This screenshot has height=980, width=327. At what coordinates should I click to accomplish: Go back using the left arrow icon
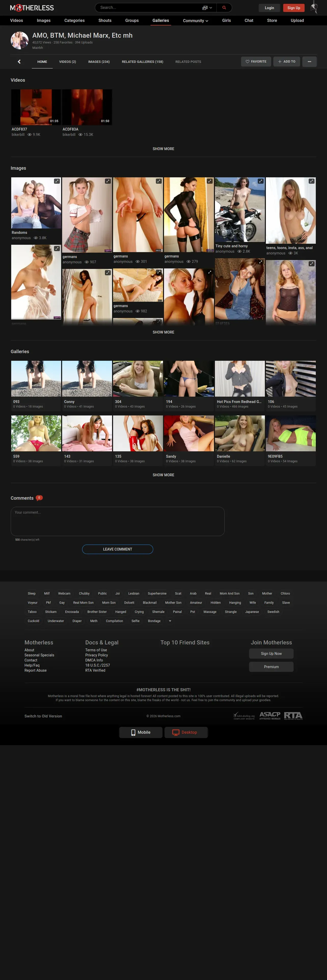[x=19, y=62]
